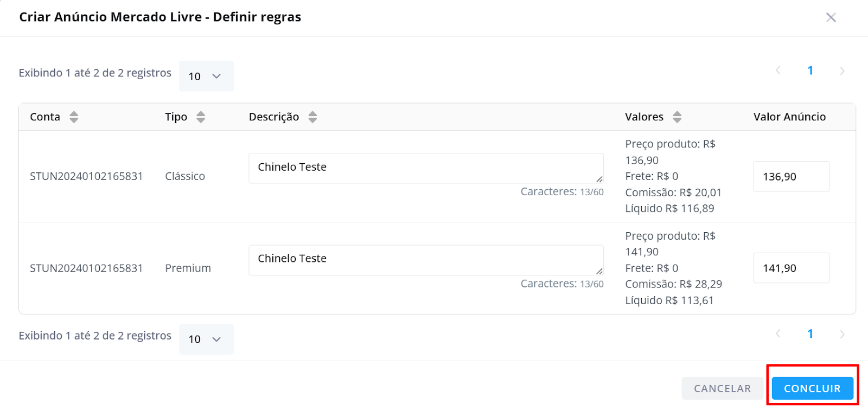
Task: Go to previous page using bottom arrow
Action: click(778, 334)
